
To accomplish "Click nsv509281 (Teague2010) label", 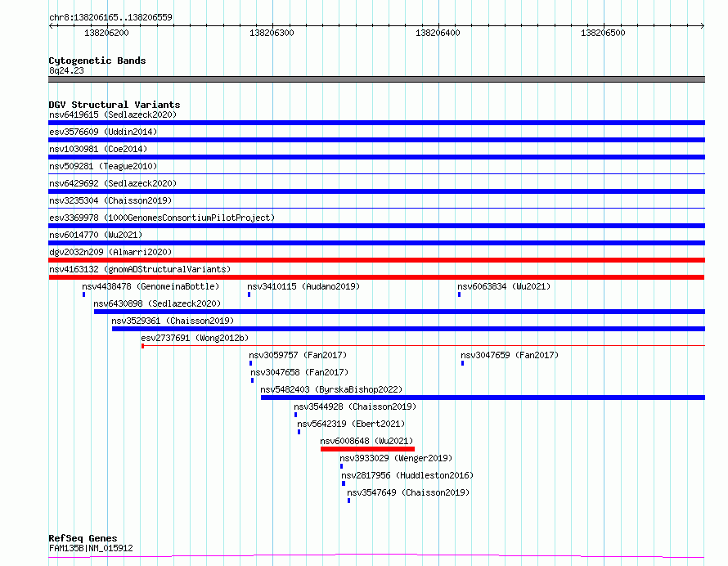I will 103,166.
